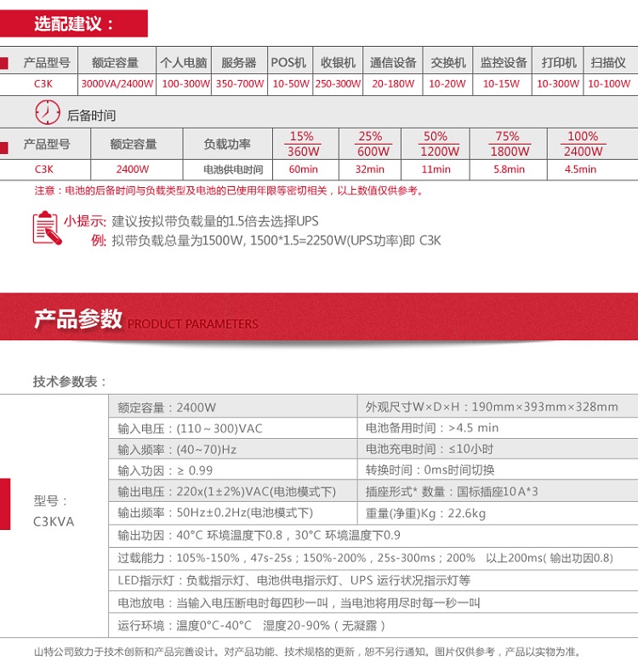Click the 3000VA/2400W rated capacity cell

pyautogui.click(x=117, y=84)
